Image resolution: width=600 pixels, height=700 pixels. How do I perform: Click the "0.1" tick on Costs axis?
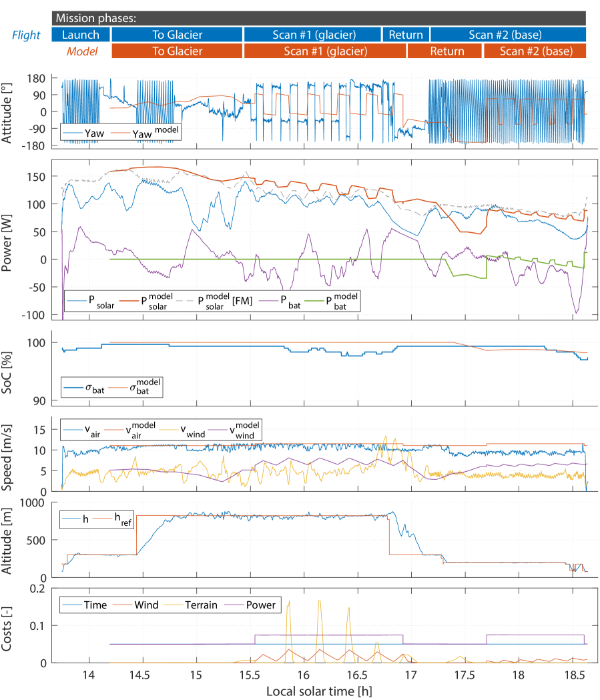tap(37, 626)
